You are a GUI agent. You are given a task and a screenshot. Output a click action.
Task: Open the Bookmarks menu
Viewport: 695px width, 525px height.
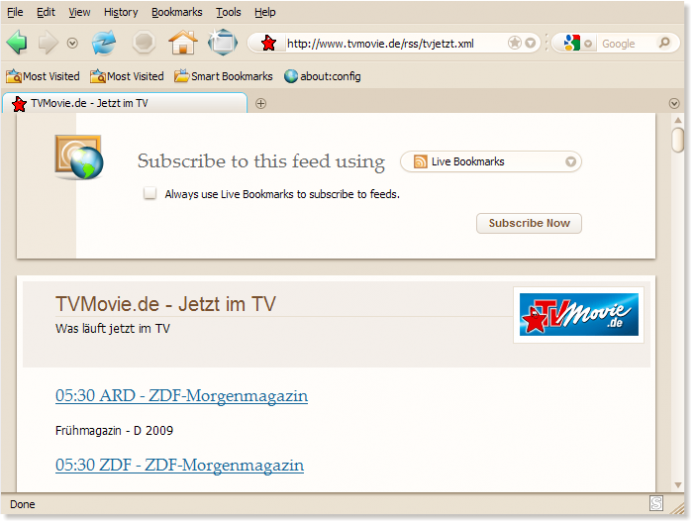177,12
